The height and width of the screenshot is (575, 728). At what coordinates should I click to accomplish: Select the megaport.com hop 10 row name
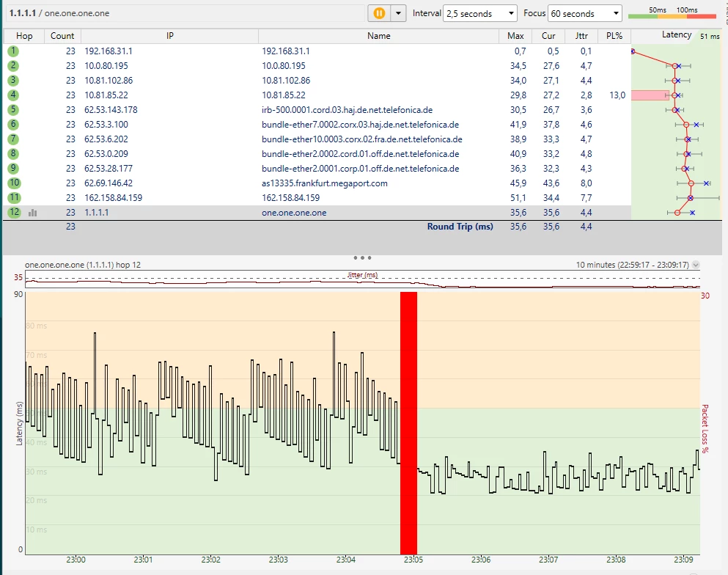click(x=324, y=183)
